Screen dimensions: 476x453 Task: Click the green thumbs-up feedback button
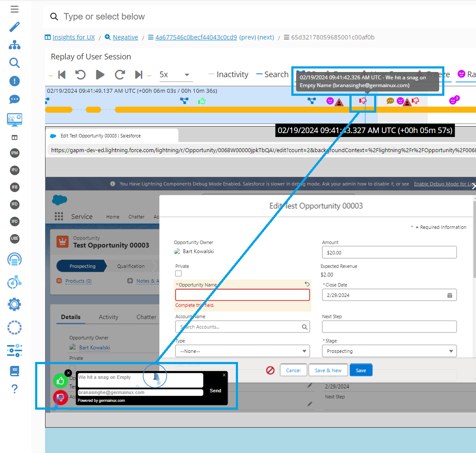(x=60, y=381)
